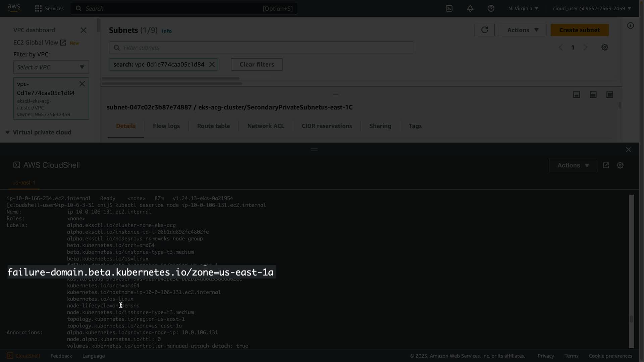This screenshot has width=644, height=362.
Task: Open the Network ACL tab
Action: (x=265, y=126)
